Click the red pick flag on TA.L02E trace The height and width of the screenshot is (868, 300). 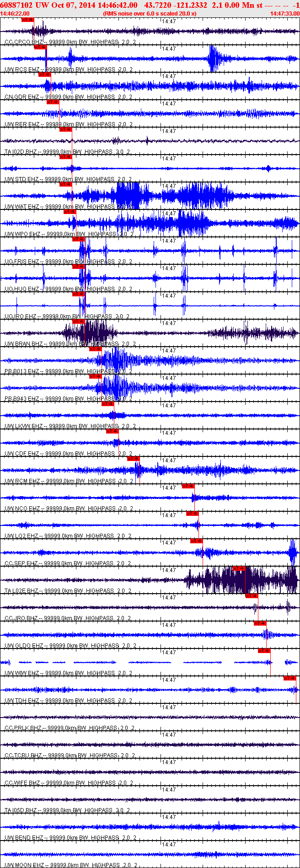tap(239, 568)
